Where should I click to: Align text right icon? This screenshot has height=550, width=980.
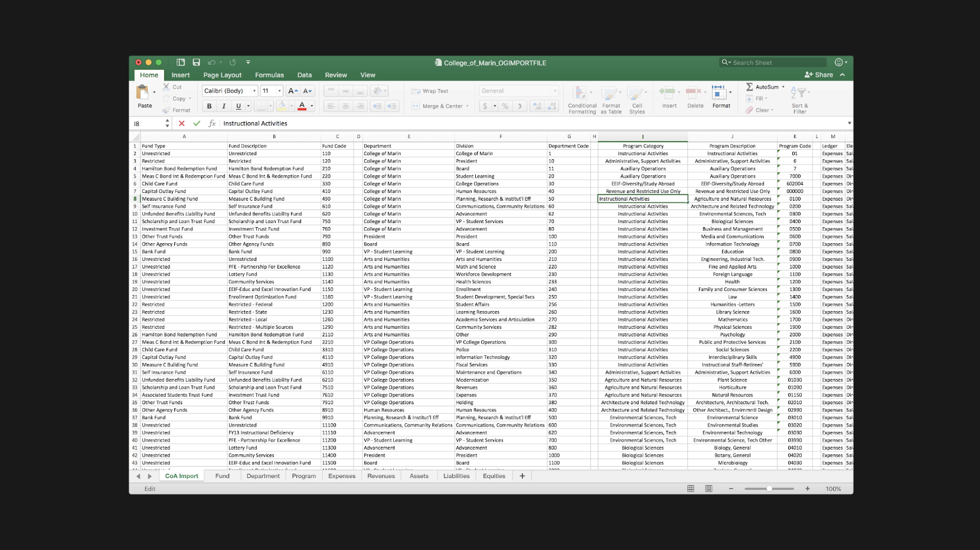(x=360, y=106)
